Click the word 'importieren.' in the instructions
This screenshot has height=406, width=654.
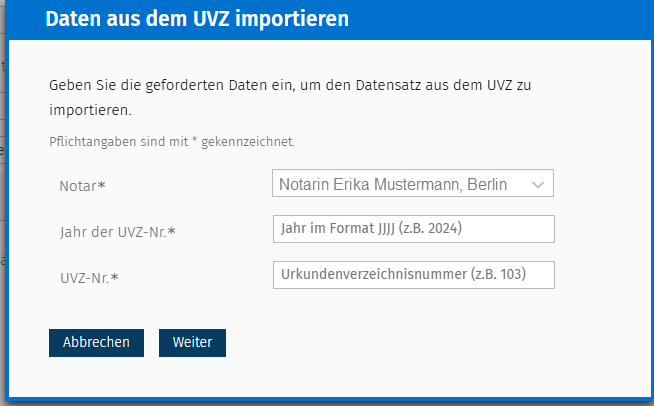[90, 109]
